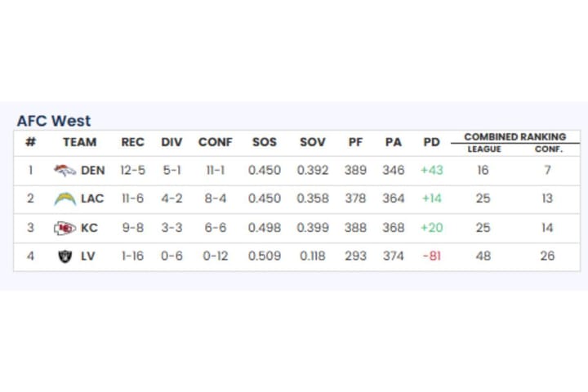Sort by PF points-for header
This screenshot has width=588, height=392.
point(355,142)
